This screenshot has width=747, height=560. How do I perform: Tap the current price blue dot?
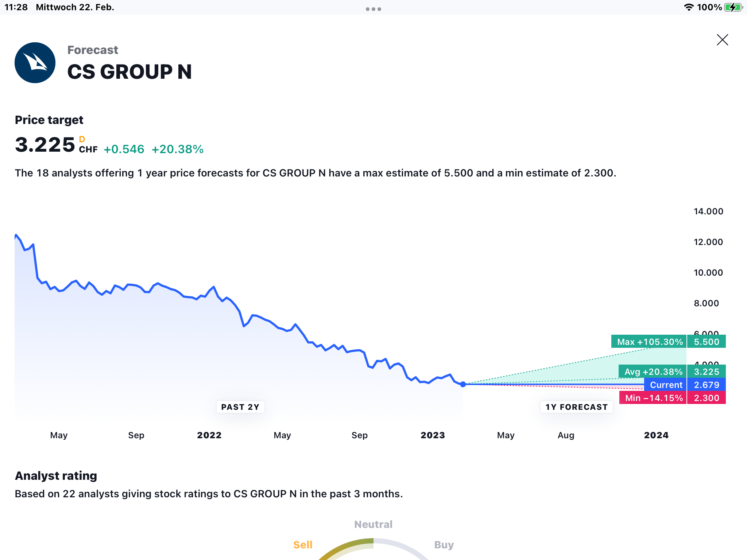pos(463,384)
